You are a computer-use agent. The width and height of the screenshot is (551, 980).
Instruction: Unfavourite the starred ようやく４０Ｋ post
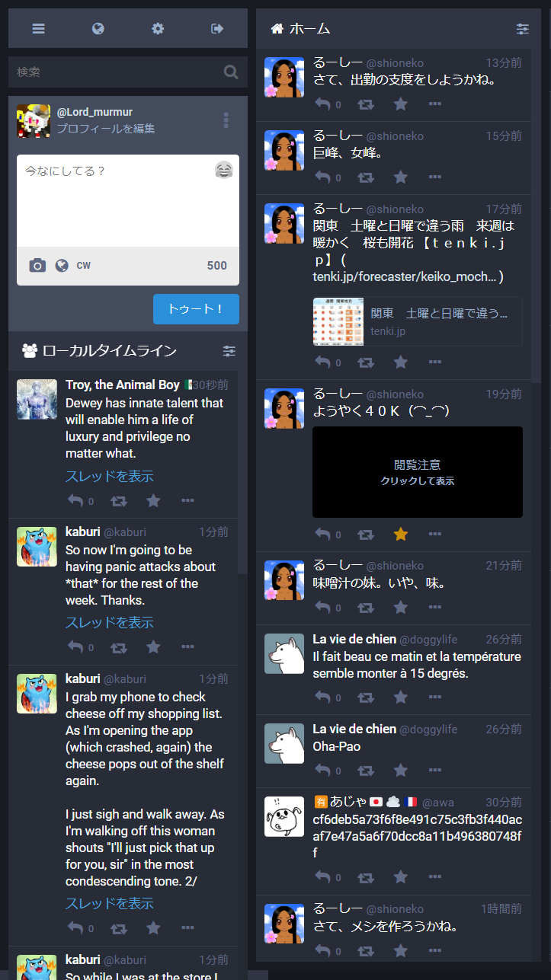[401, 535]
